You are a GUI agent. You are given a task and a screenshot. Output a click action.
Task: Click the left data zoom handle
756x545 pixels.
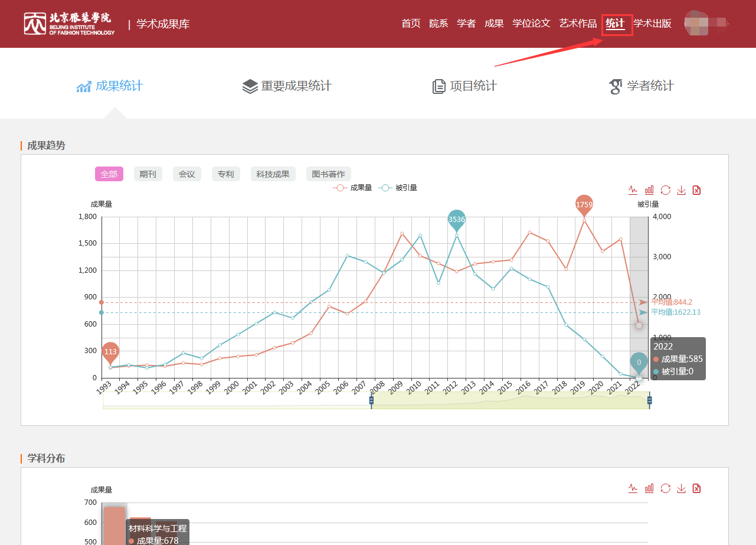pos(371,400)
